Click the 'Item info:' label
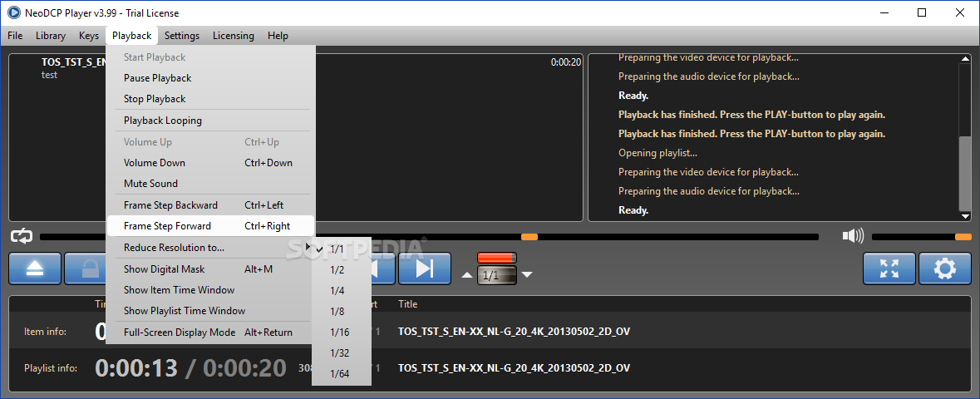The image size is (980, 399). [45, 332]
